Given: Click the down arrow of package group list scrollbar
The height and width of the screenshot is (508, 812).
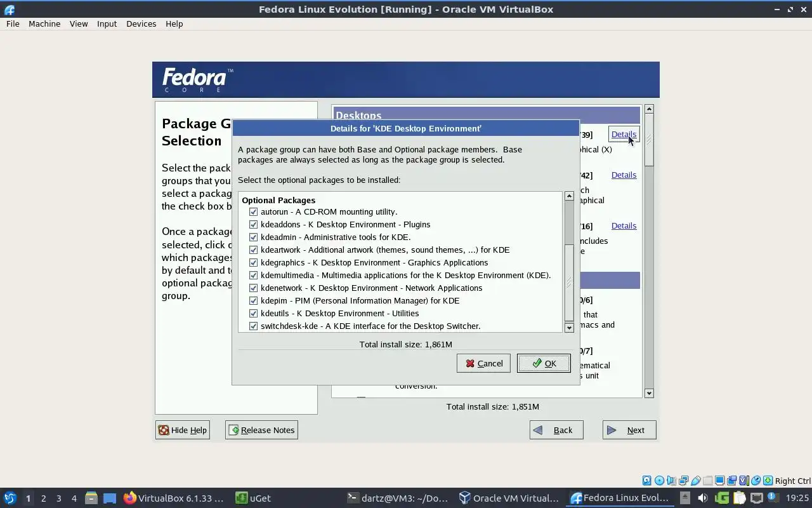Looking at the screenshot, I should [649, 393].
